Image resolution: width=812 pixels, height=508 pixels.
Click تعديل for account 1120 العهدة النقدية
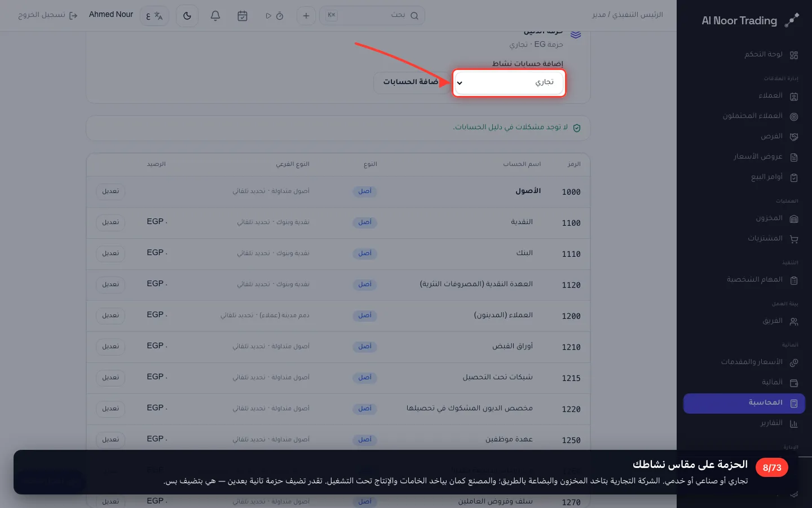111,284
